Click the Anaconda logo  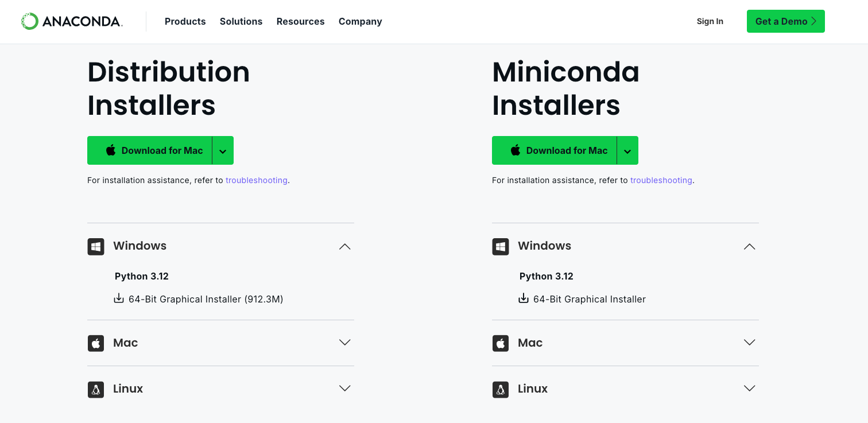click(x=72, y=21)
